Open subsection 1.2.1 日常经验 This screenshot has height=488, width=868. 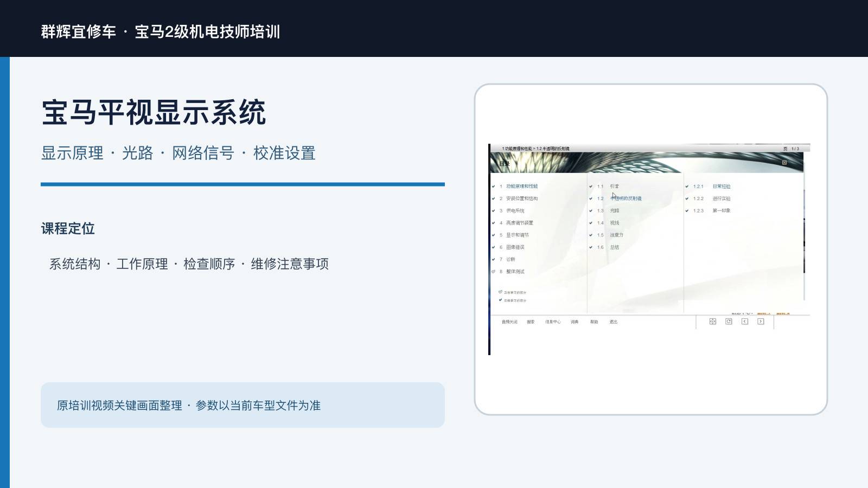pyautogui.click(x=712, y=187)
